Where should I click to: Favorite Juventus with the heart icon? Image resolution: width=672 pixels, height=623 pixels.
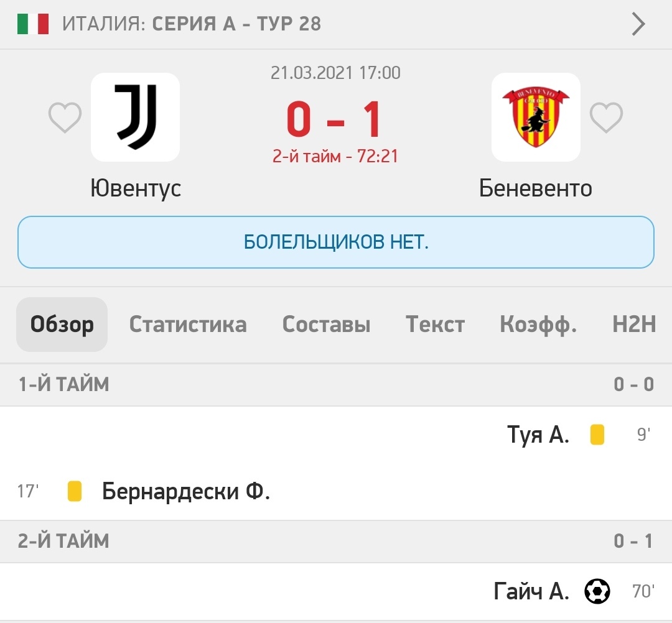click(65, 118)
